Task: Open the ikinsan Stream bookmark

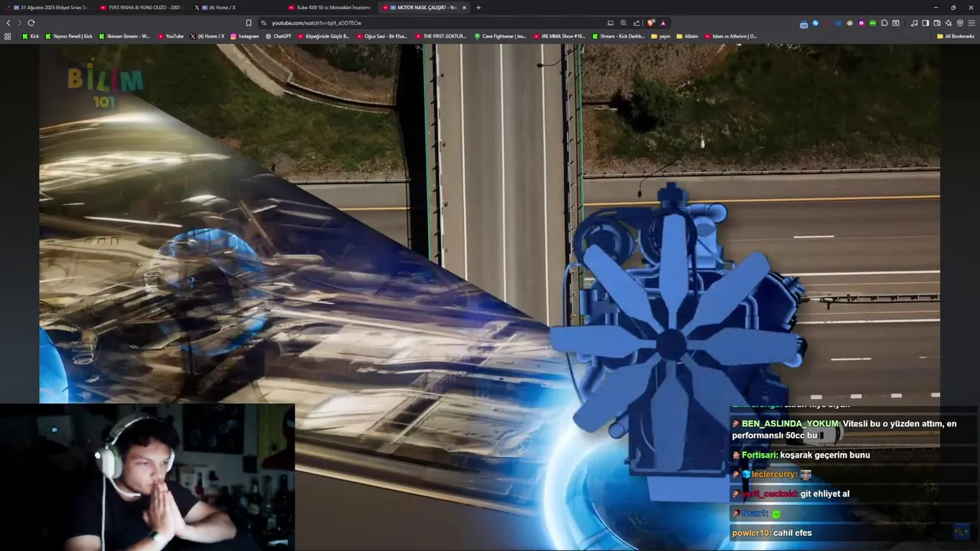Action: tap(125, 36)
